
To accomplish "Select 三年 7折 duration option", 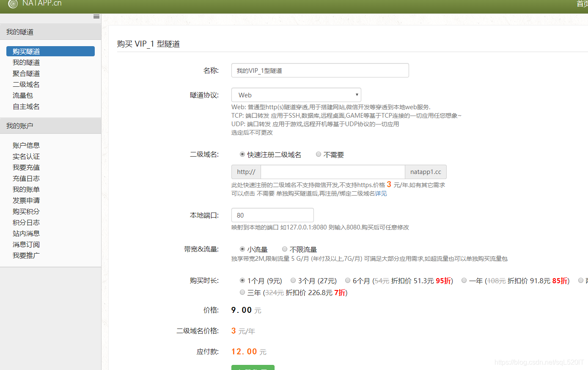I will [242, 293].
